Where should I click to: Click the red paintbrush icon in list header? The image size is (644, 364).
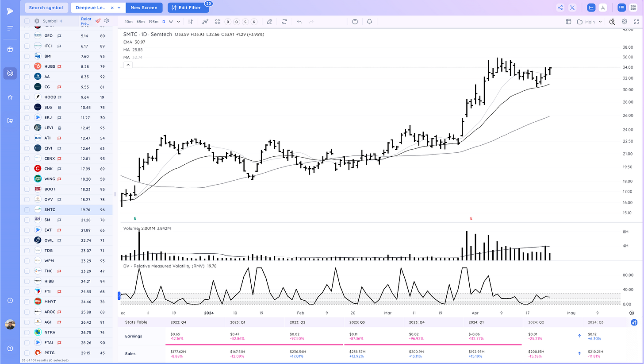(98, 21)
